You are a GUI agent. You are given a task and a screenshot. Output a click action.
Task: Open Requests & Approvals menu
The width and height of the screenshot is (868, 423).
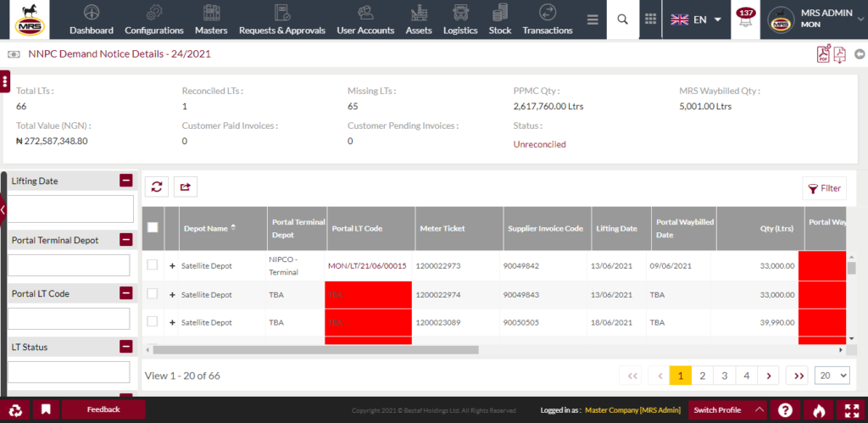(x=281, y=20)
